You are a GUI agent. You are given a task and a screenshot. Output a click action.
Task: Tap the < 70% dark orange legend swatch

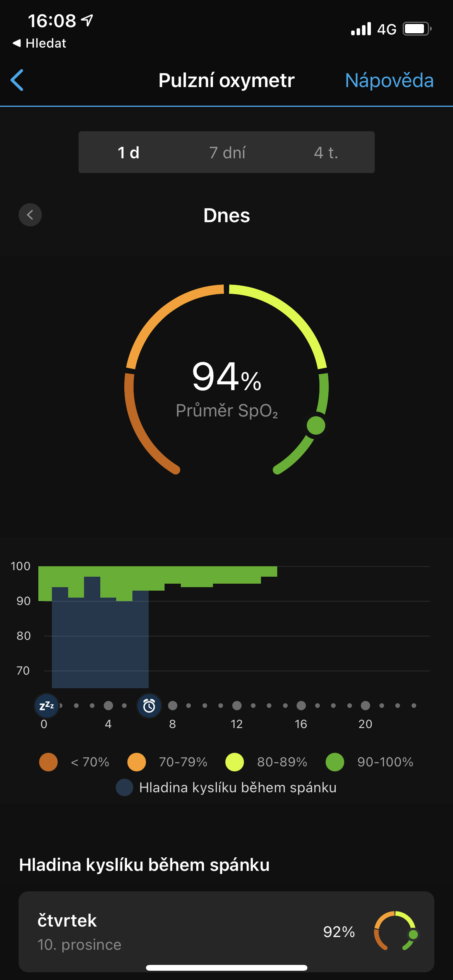pyautogui.click(x=48, y=762)
